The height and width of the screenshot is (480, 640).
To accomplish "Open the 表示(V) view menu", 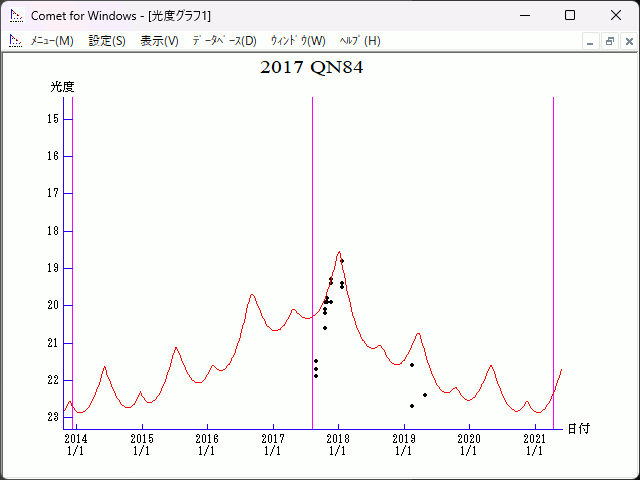I will pyautogui.click(x=159, y=41).
